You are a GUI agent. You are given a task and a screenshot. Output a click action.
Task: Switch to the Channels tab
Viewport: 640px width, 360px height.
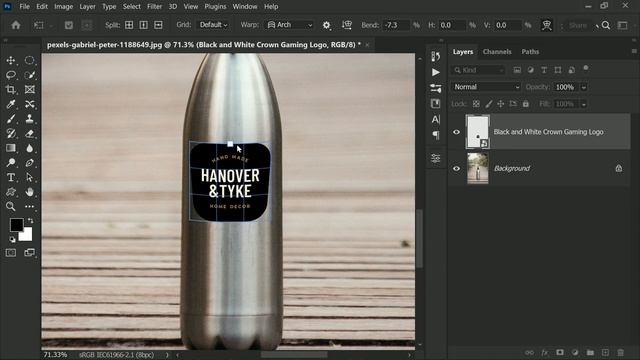(497, 52)
